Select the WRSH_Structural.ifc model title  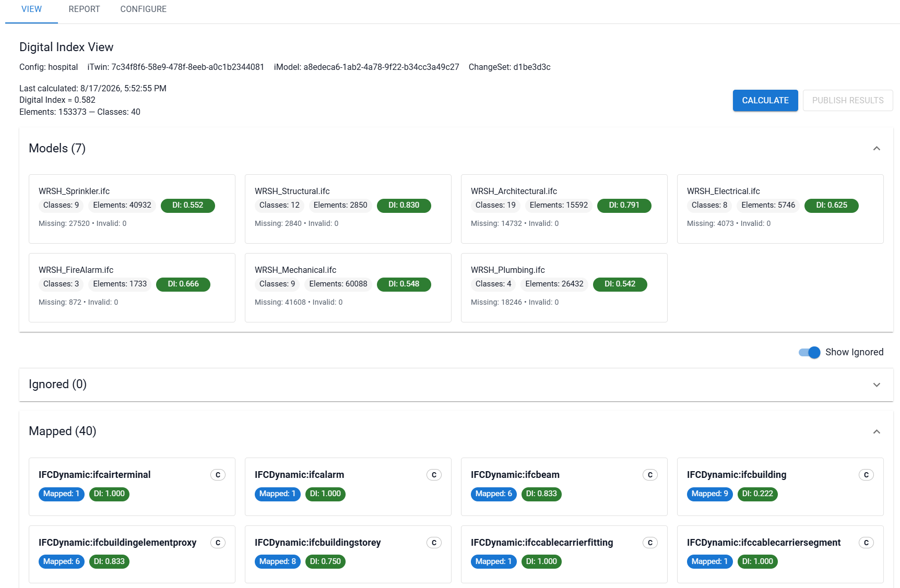pos(292,191)
